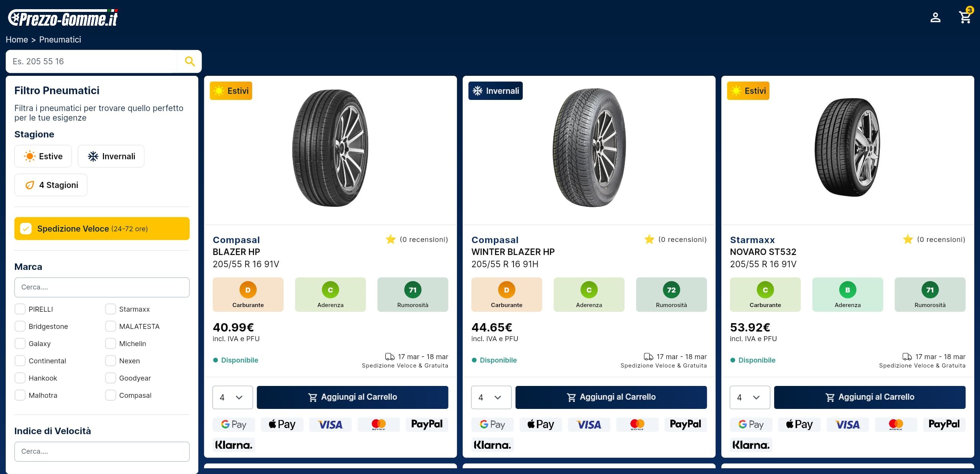Click the PayPal icon under Compasal Blazer HP
Image resolution: width=980 pixels, height=474 pixels.
427,424
